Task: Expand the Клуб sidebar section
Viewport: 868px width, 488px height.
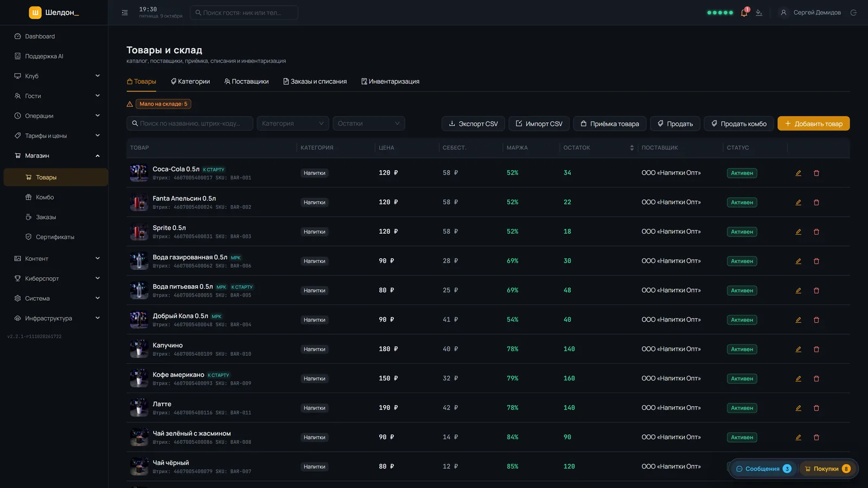Action: tap(54, 76)
